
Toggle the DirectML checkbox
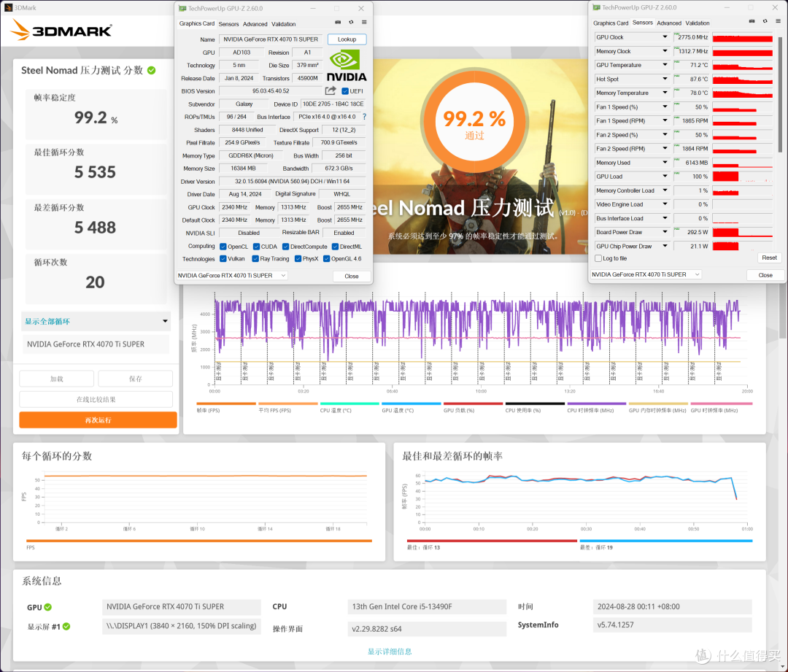point(335,247)
